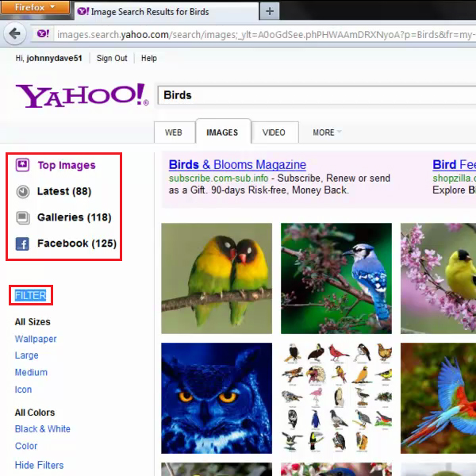The width and height of the screenshot is (476, 476).
Task: Select the IMAGES tab
Action: (x=222, y=132)
